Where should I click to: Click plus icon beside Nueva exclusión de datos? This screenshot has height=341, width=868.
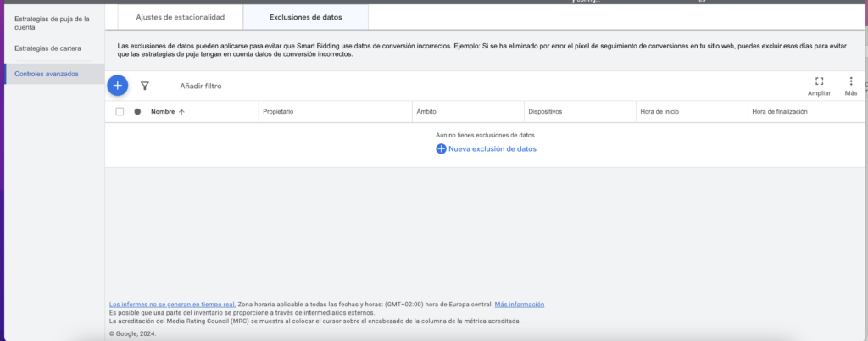tap(441, 149)
